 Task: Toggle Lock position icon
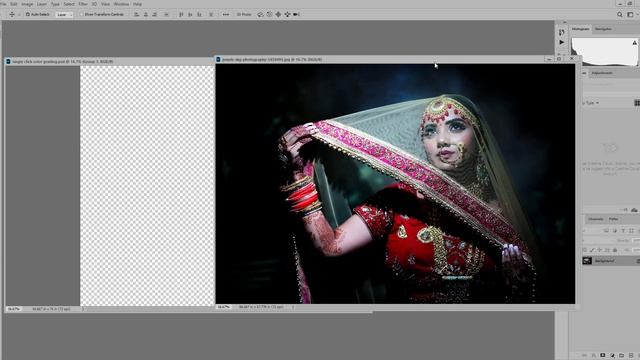599,250
